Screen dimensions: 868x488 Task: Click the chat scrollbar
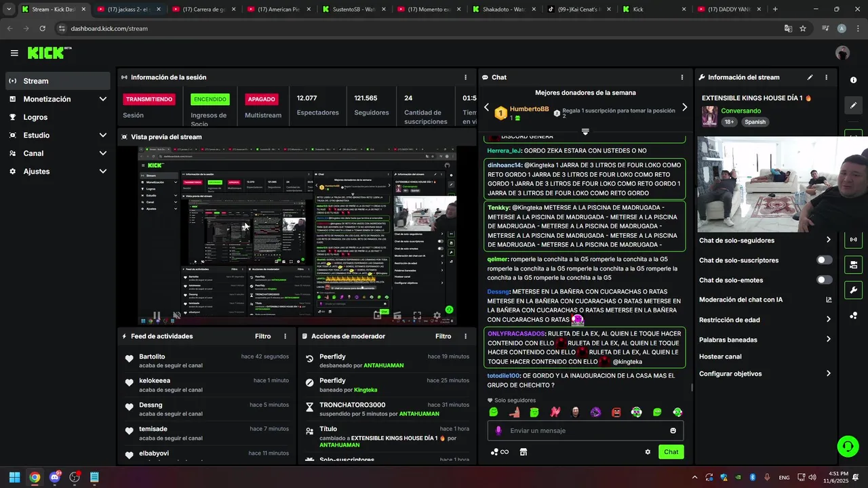(692, 387)
